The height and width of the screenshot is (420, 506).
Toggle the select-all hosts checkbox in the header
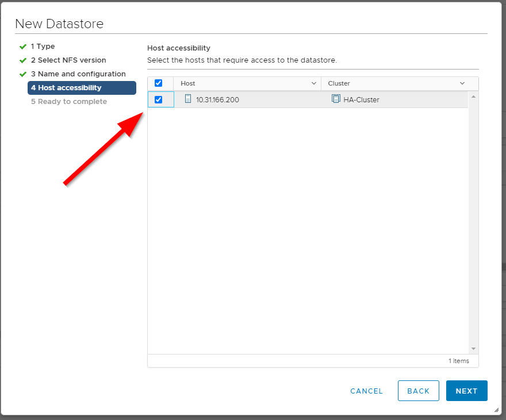(x=159, y=83)
